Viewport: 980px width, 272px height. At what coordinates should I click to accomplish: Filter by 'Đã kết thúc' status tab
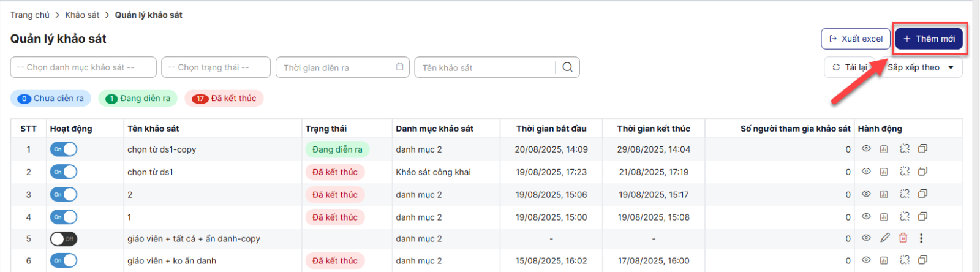coord(224,98)
